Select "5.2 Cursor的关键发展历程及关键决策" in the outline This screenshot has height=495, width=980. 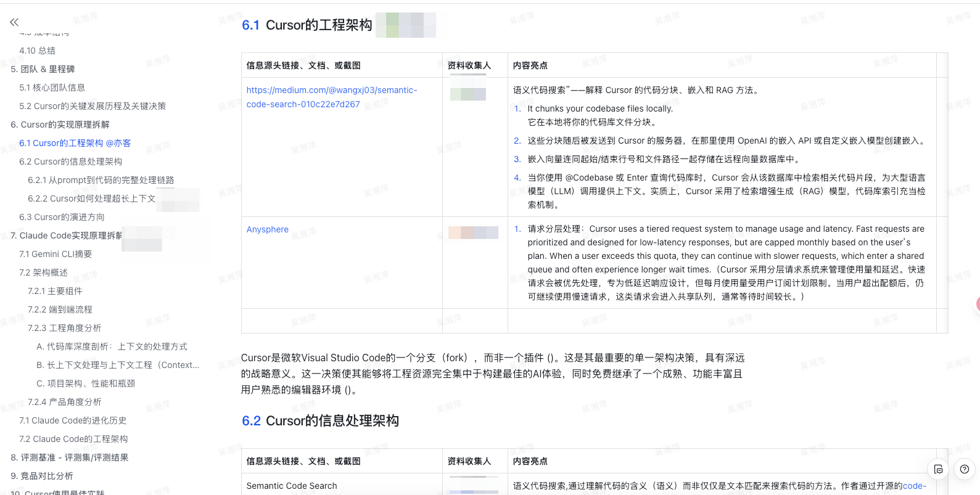tap(93, 106)
